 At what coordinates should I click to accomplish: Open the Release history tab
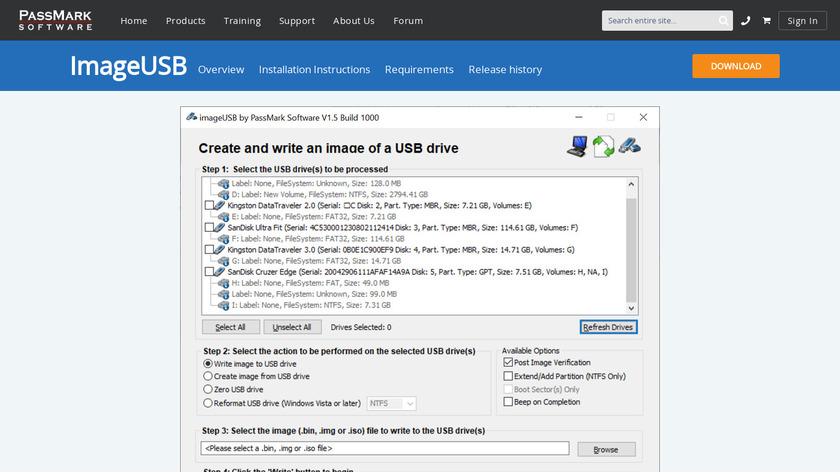(505, 70)
